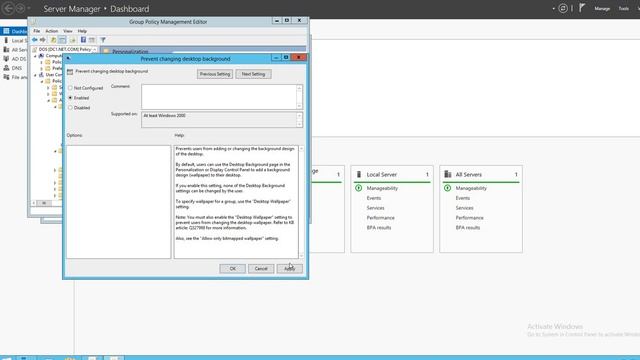This screenshot has width=640, height=360.
Task: Confirm the policy dialog with OK
Action: click(232, 269)
